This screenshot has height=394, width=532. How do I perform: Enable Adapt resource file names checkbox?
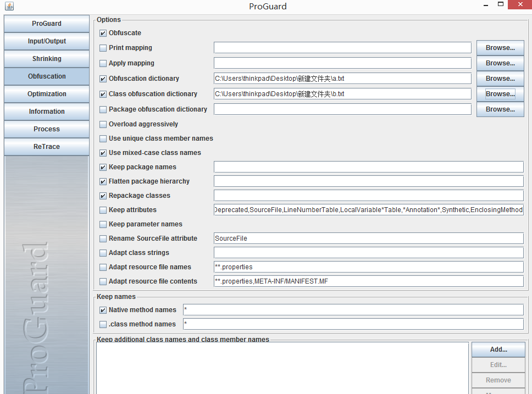pos(103,268)
